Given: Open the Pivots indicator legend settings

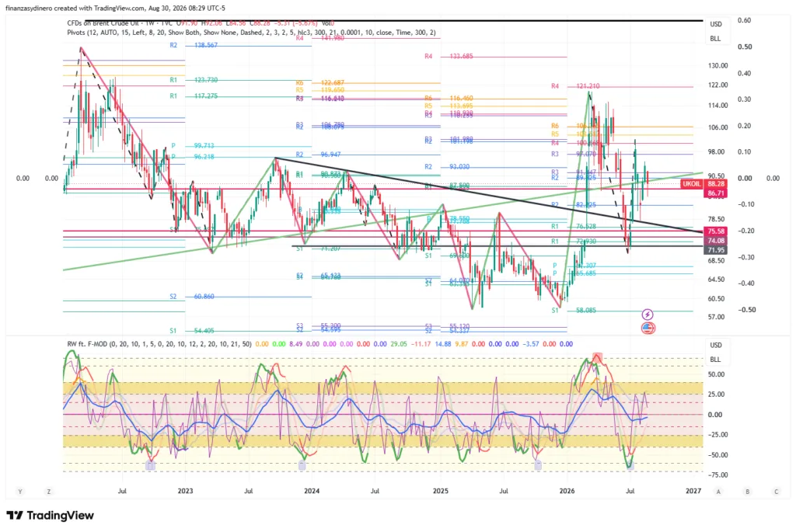Looking at the screenshot, I should [251, 32].
